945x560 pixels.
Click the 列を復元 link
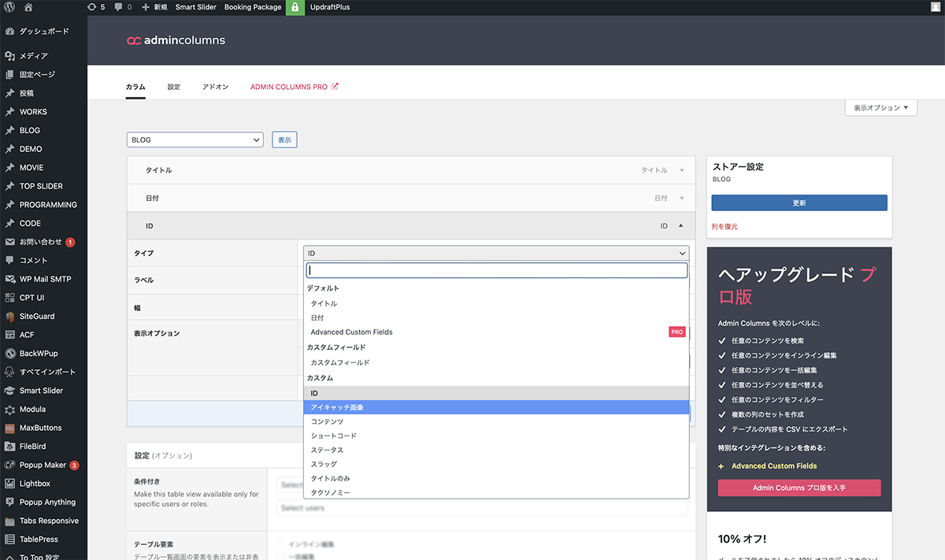724,226
